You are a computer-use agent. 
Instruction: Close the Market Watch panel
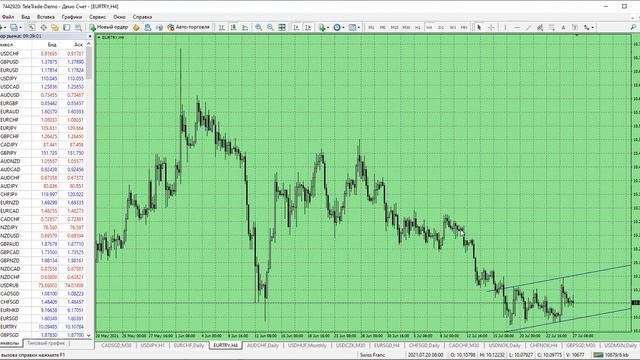[90, 36]
